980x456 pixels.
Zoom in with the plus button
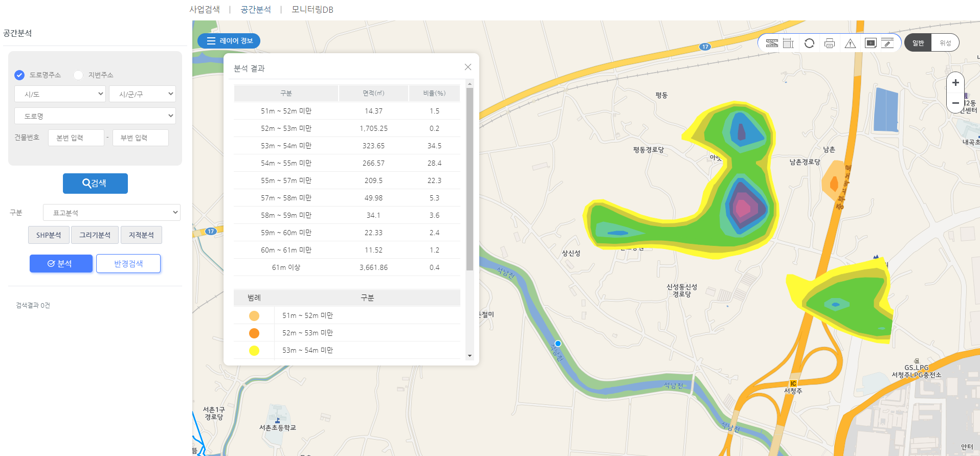coord(955,83)
